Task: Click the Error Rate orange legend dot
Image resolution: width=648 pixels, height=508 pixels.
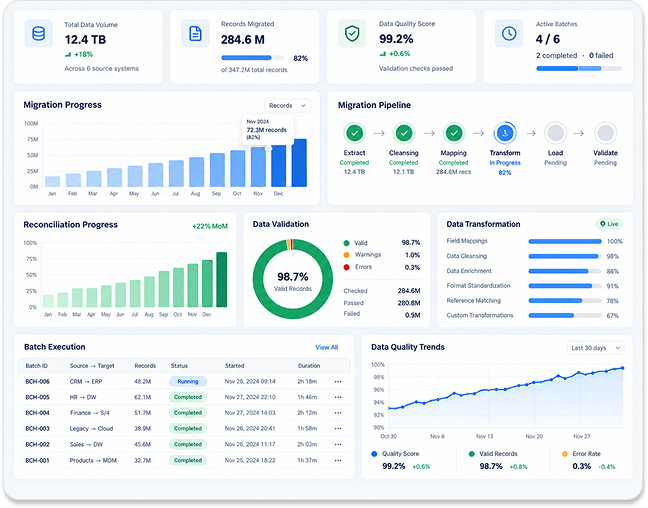Action: pyautogui.click(x=565, y=454)
